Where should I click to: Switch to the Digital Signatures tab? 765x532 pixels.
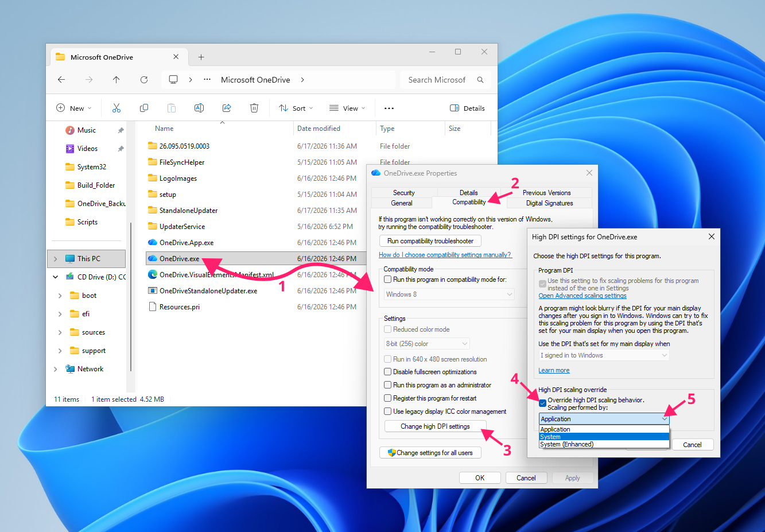pyautogui.click(x=549, y=203)
